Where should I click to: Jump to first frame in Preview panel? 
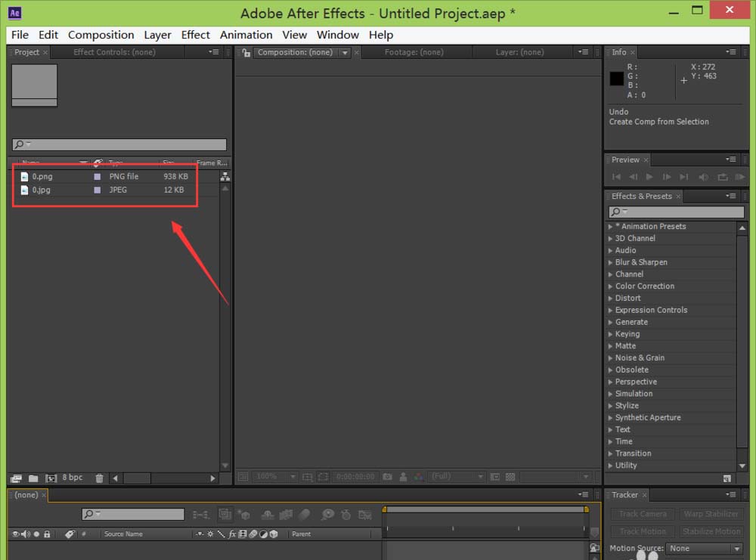[616, 177]
